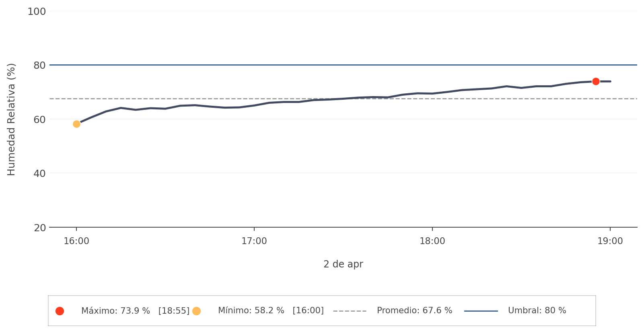Click the 40 label on the humidity axis

39,174
